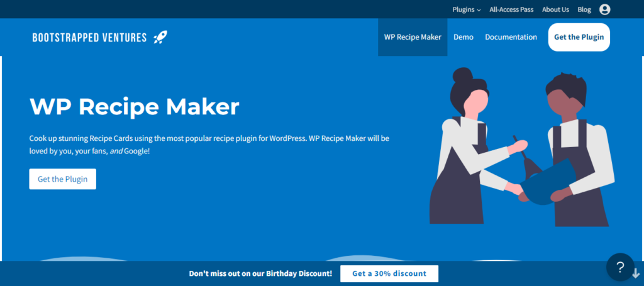Open the Demo page
This screenshot has height=286, width=644.
pos(464,37)
